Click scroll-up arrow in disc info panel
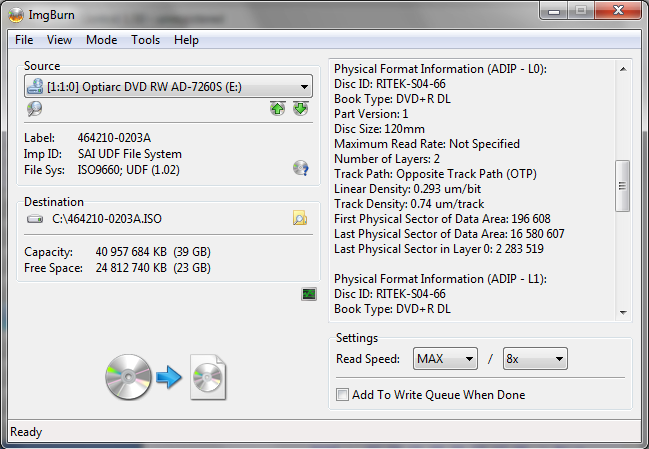The width and height of the screenshot is (649, 449). (623, 69)
